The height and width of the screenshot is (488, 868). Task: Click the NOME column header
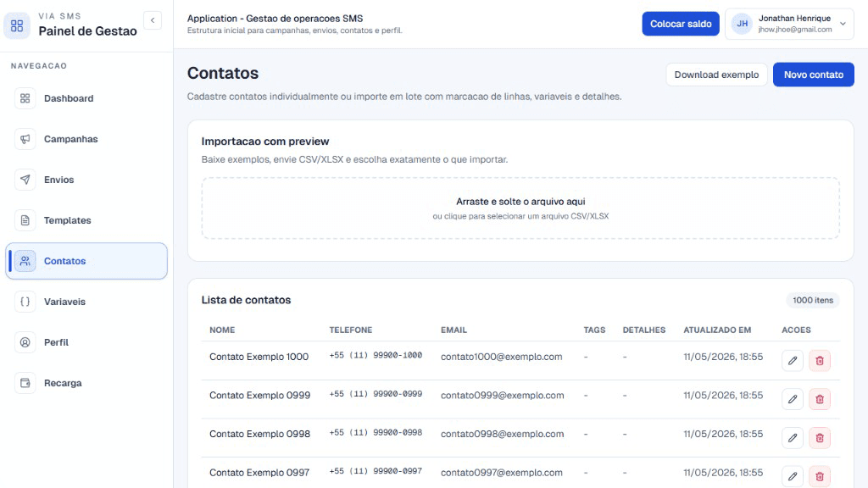pyautogui.click(x=222, y=330)
